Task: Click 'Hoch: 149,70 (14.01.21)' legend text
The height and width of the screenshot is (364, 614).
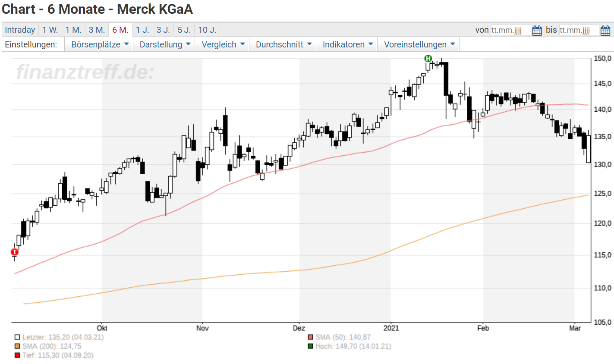Action: click(x=353, y=346)
